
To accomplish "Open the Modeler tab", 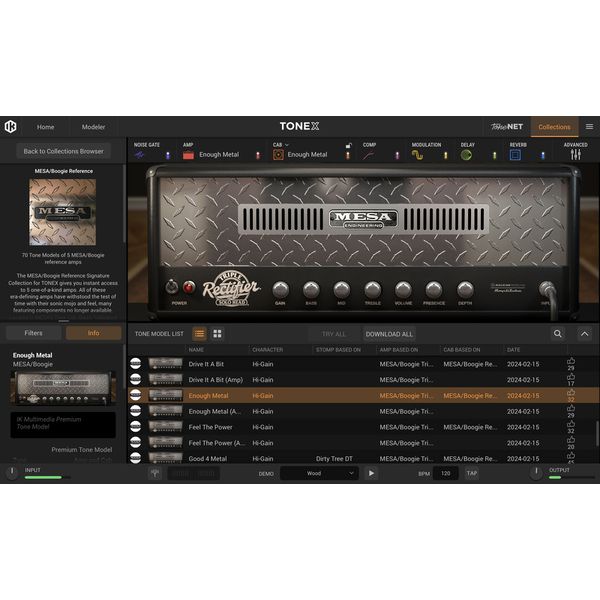I will coord(93,127).
